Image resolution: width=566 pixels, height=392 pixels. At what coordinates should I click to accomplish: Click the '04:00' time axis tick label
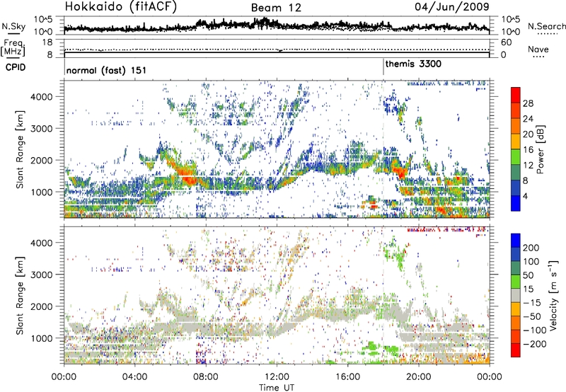click(134, 377)
